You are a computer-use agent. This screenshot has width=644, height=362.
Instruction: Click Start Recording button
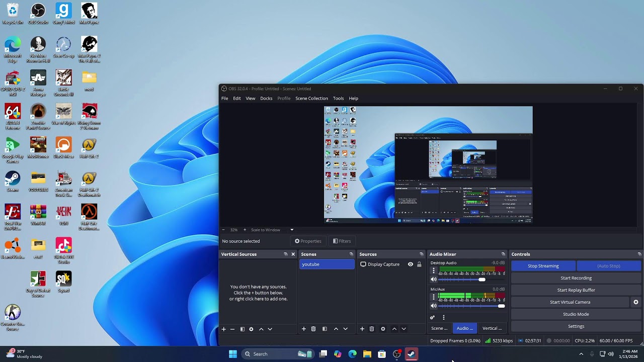576,278
